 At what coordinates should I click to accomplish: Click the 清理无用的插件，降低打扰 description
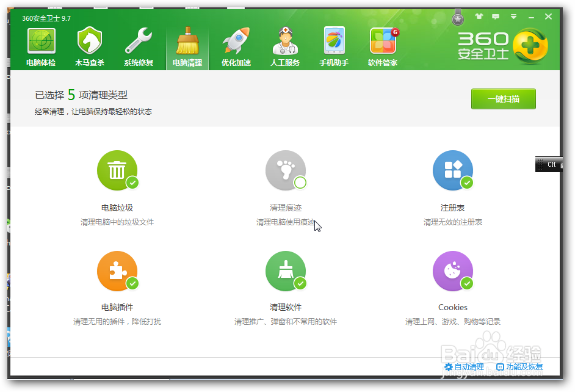pos(117,322)
